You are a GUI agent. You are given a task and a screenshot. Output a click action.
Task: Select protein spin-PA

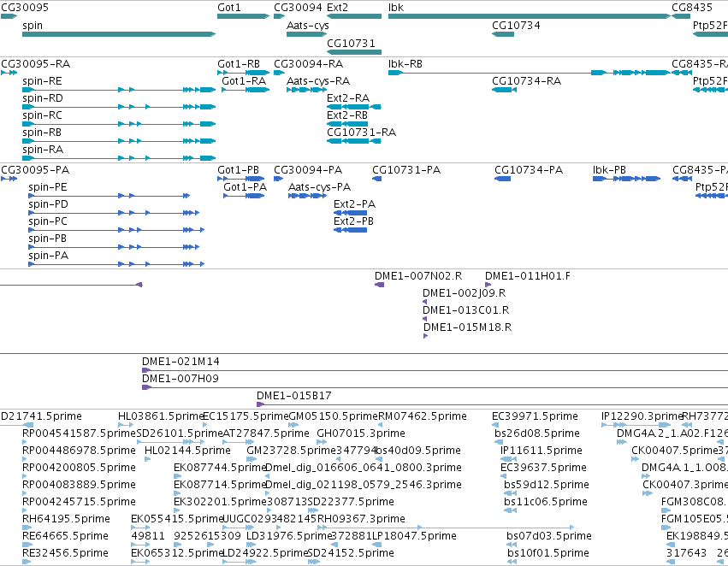(116, 264)
